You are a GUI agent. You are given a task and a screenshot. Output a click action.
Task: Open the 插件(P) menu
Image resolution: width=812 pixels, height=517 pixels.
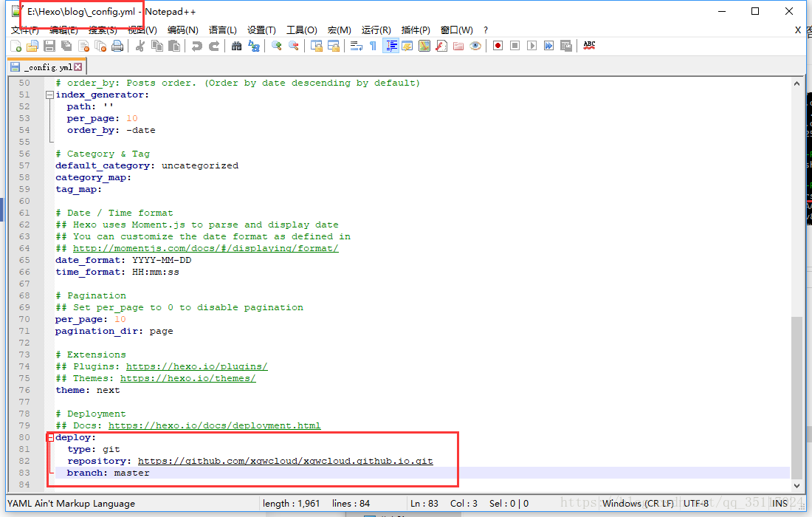[x=416, y=30]
